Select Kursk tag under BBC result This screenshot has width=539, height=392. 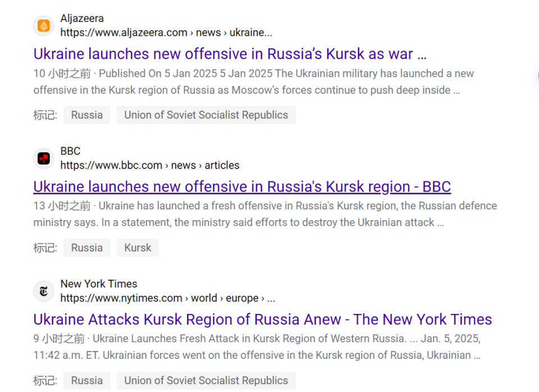(x=138, y=248)
